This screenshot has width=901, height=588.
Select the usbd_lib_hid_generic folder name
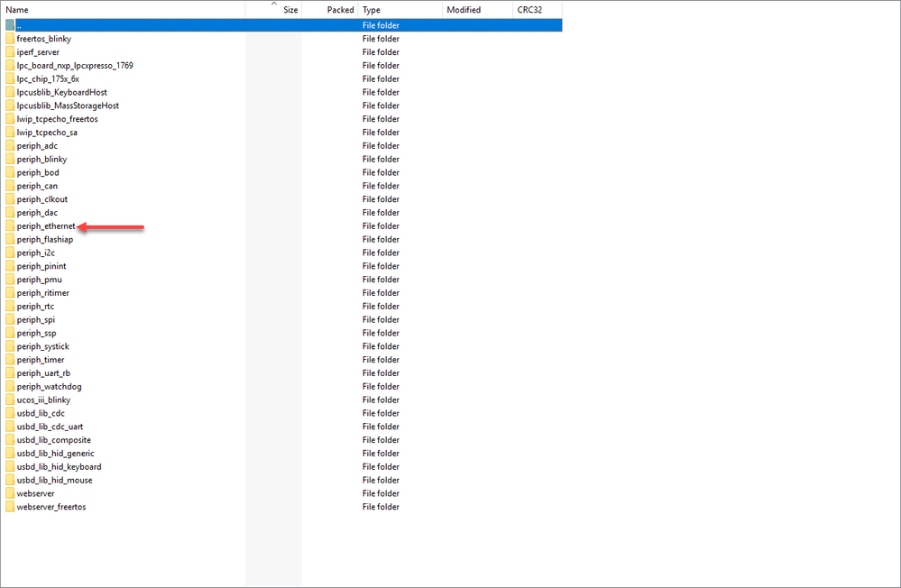point(55,453)
